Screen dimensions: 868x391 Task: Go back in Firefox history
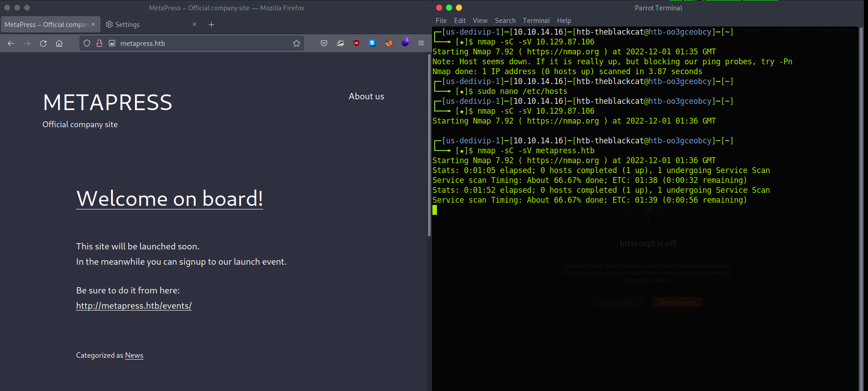click(11, 43)
